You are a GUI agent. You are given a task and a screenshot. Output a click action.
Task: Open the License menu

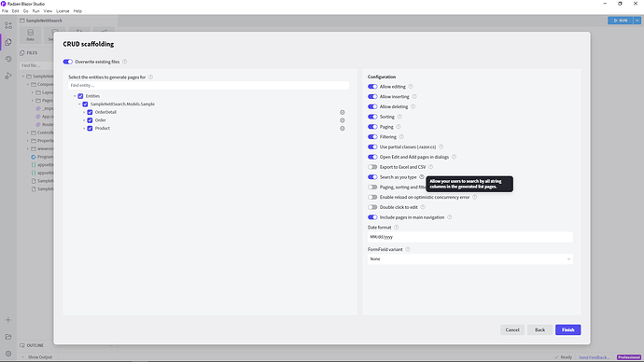[63, 11]
